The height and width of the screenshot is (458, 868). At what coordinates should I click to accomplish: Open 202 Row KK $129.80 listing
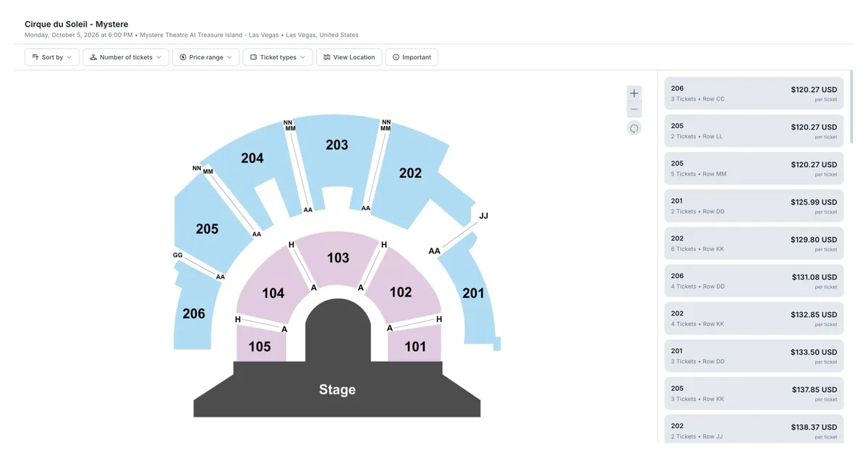[754, 243]
